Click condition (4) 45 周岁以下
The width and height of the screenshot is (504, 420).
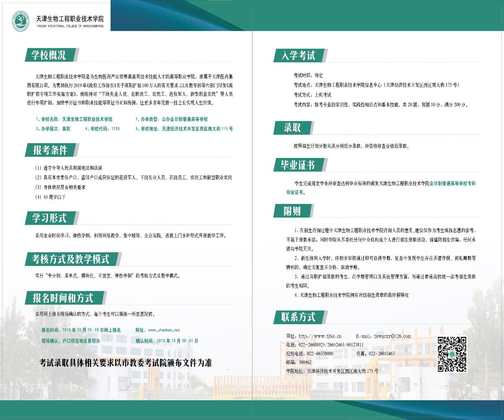tap(50, 197)
